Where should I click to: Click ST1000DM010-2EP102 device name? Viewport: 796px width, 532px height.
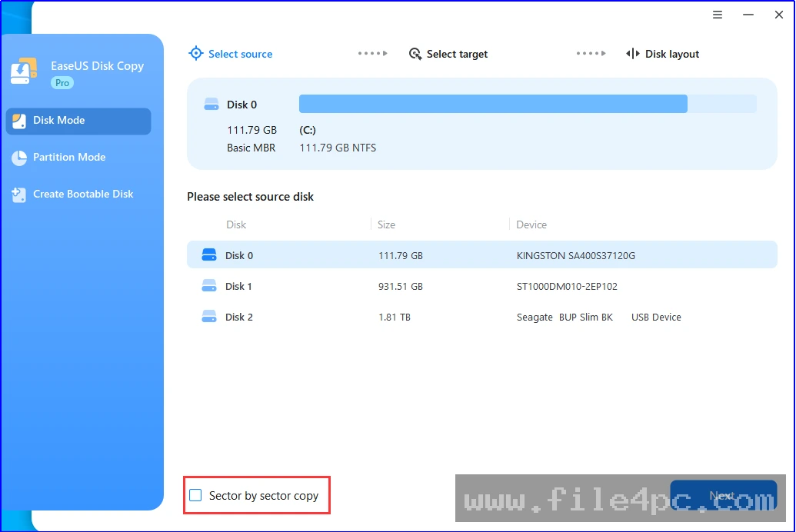tap(567, 286)
